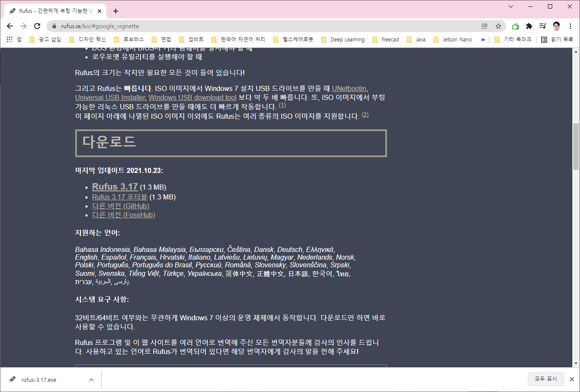Open footnote (2) link
580x392 pixels.
click(365, 114)
